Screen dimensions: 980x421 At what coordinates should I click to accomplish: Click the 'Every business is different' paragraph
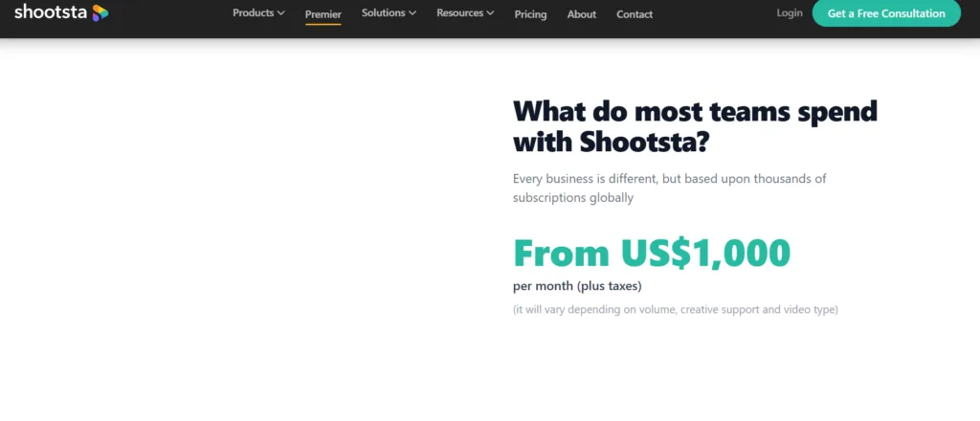pos(669,188)
